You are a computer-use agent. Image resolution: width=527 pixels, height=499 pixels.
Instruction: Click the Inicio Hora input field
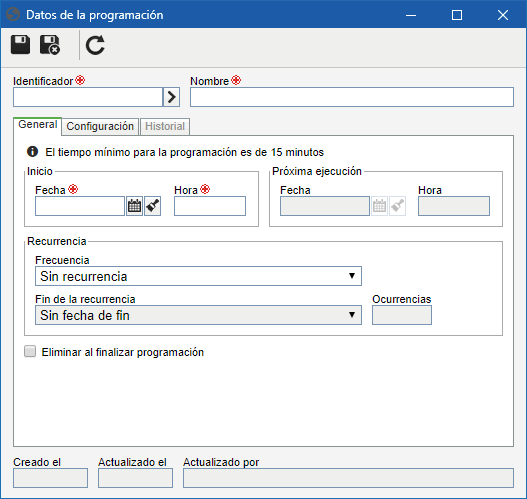210,206
